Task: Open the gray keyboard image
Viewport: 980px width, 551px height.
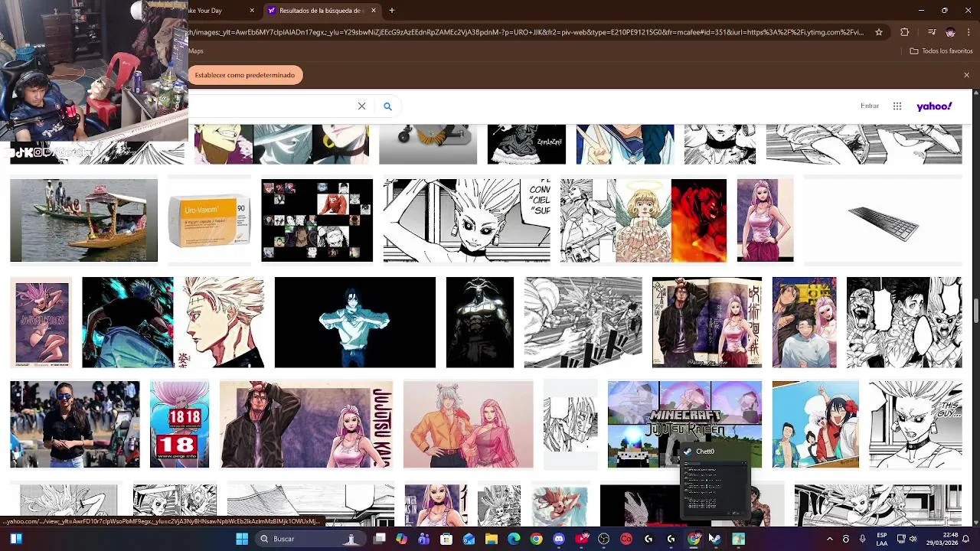Action: pos(883,220)
